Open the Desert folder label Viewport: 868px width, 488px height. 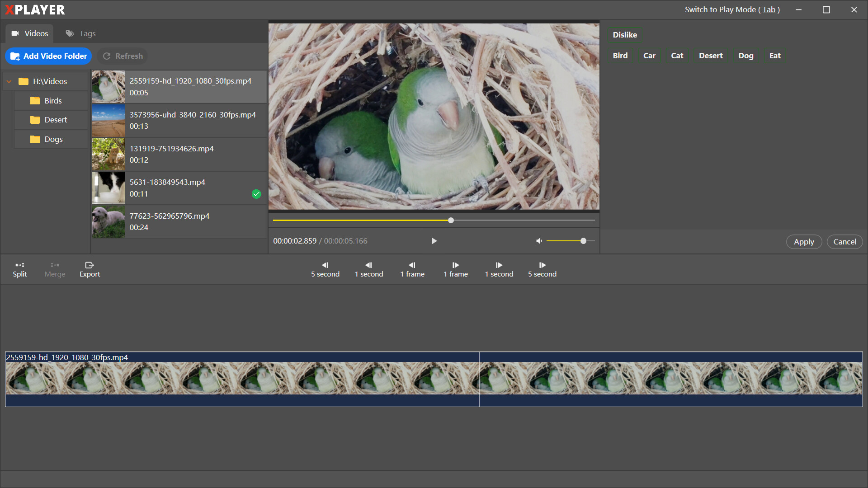pyautogui.click(x=56, y=120)
